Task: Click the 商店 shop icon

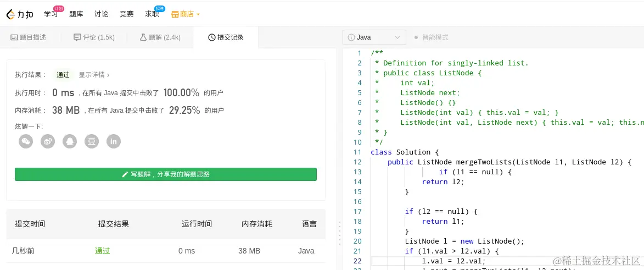Action: 175,14
